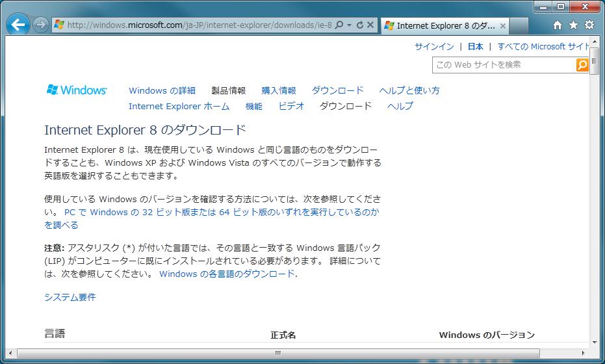This screenshot has height=364, width=605.
Task: Click the 言語 column header
Action: pos(55,333)
